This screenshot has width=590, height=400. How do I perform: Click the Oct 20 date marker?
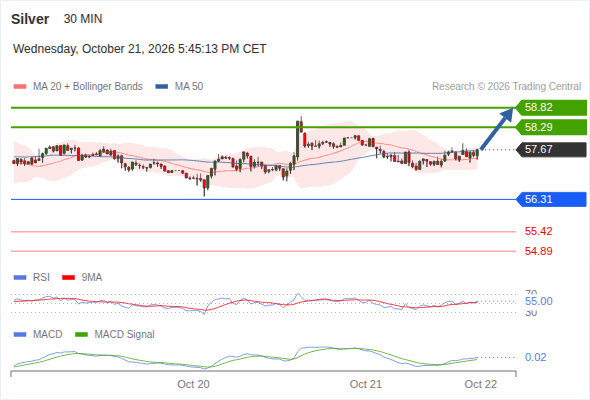pos(193,384)
